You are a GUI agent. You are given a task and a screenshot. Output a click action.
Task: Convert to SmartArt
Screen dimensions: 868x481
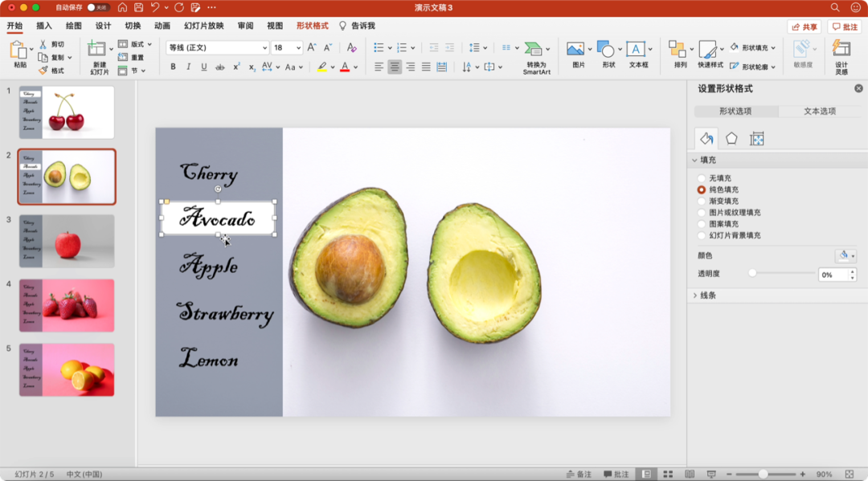point(533,49)
